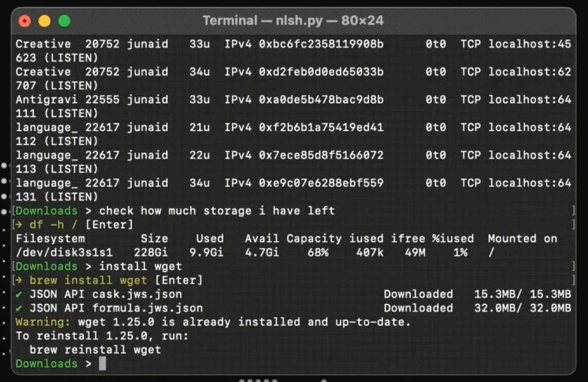Screen dimensions: 588x382
Task: Click the window title 'Terminal — nlsh.py — 80×24'
Action: pos(293,20)
